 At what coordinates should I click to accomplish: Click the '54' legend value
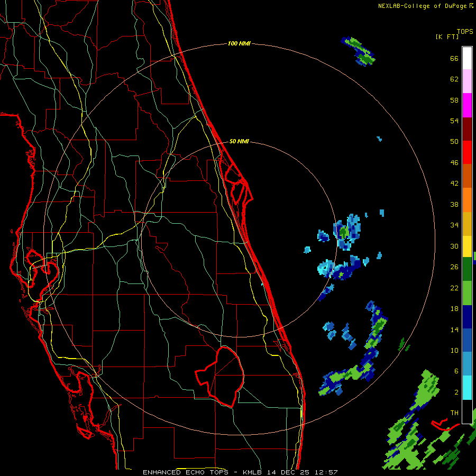point(454,121)
